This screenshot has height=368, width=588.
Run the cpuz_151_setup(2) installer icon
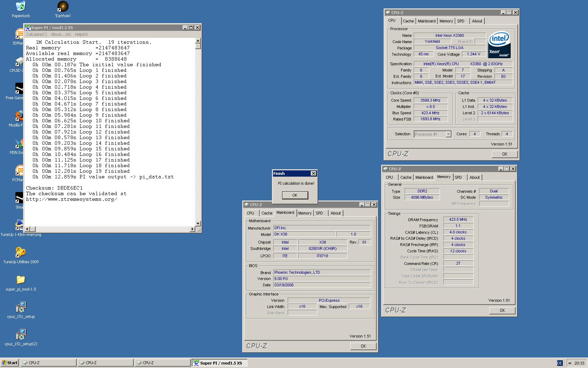pyautogui.click(x=21, y=334)
